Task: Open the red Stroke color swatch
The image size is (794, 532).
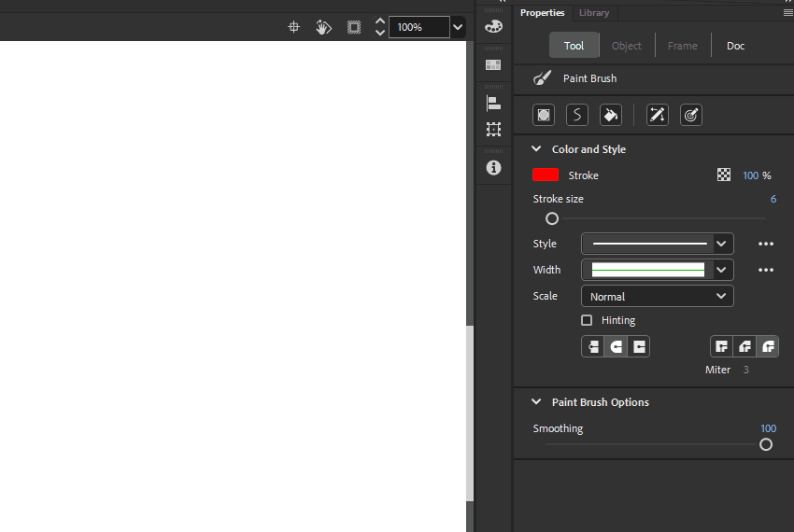Action: point(546,175)
